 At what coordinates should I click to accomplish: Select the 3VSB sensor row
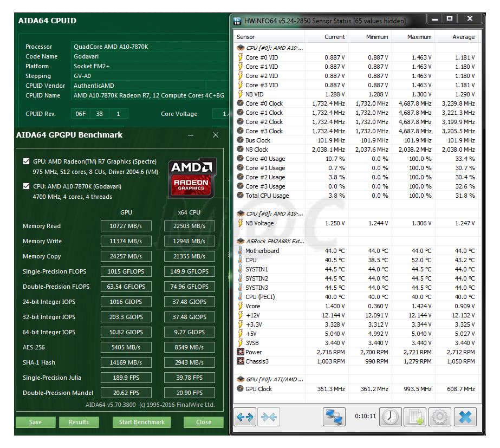click(357, 343)
